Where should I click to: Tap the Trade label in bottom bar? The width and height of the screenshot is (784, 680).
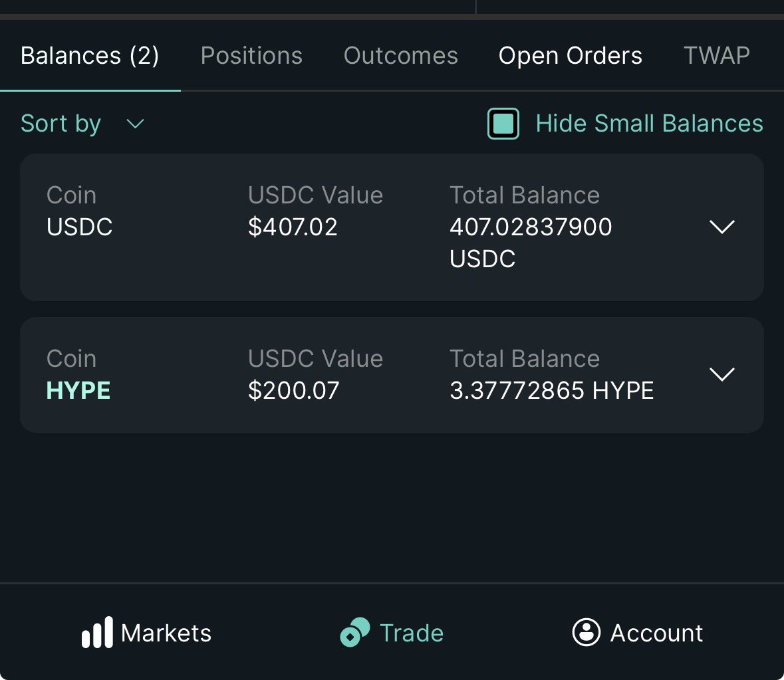click(412, 633)
